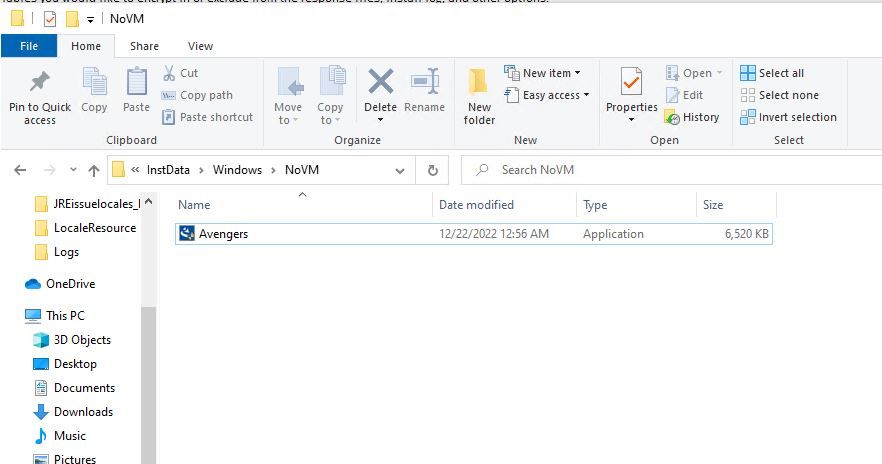Expand the address bar history dropdown
Viewport: 882px width, 464px height.
click(400, 170)
